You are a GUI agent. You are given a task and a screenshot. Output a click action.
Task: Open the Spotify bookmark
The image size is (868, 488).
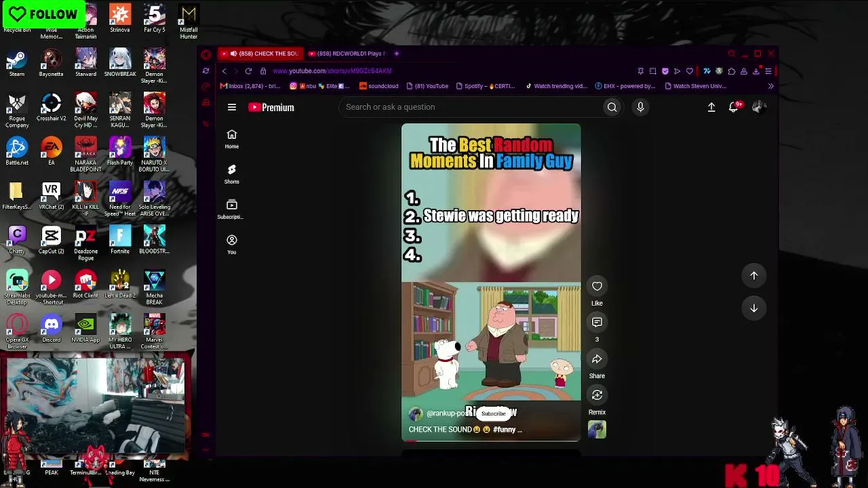[486, 86]
